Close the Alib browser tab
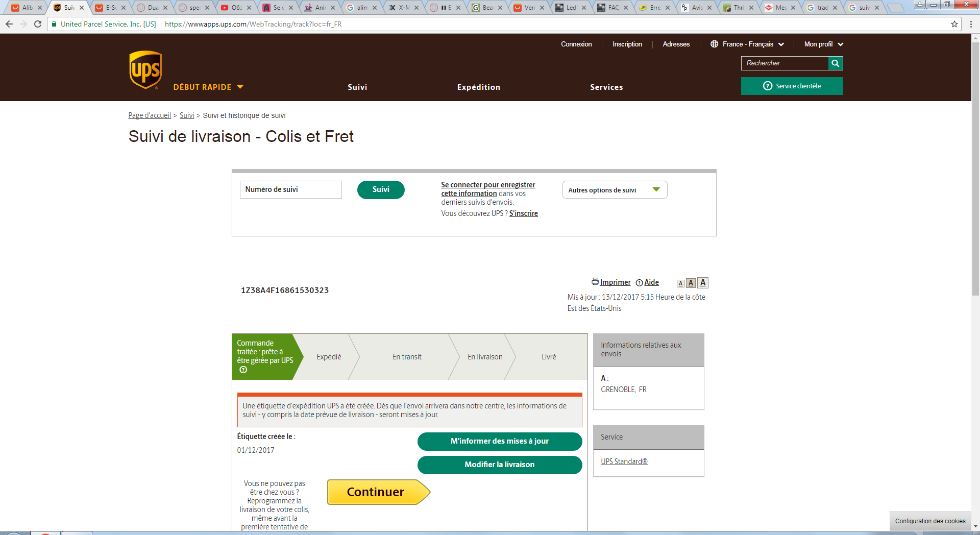 click(40, 8)
